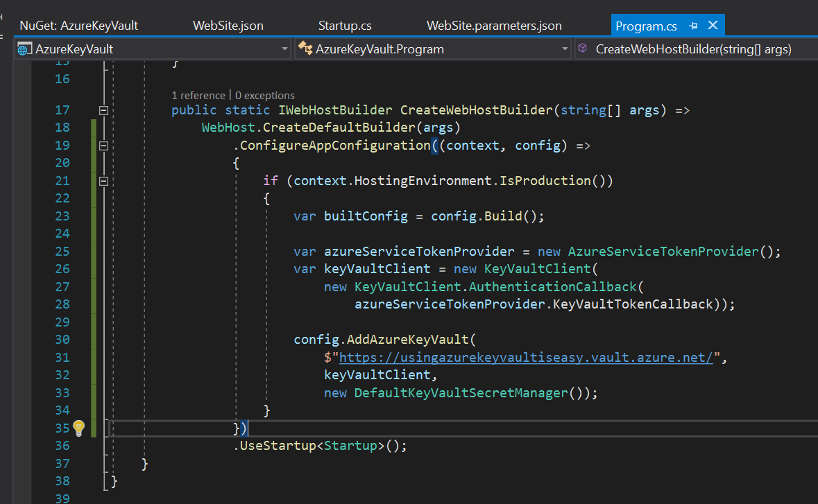
Task: Collapse the if block at line 21
Action: (103, 182)
